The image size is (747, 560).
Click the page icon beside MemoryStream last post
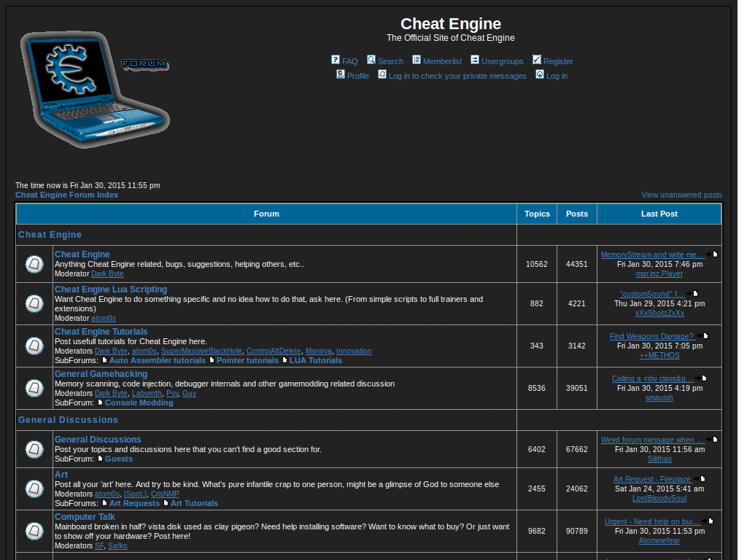(x=715, y=254)
